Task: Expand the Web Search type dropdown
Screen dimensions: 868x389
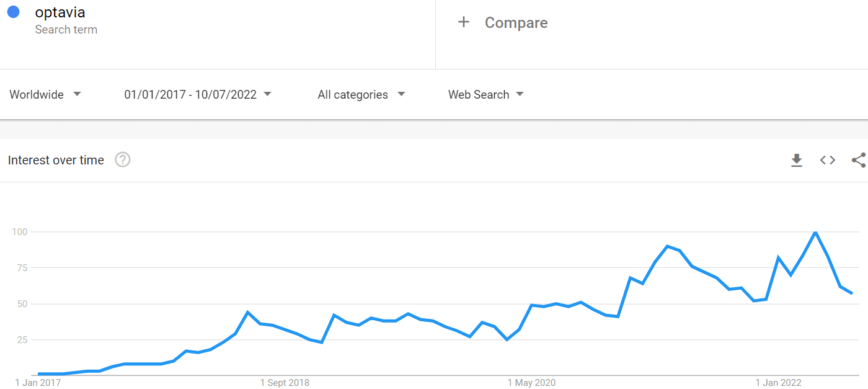Action: [486, 94]
